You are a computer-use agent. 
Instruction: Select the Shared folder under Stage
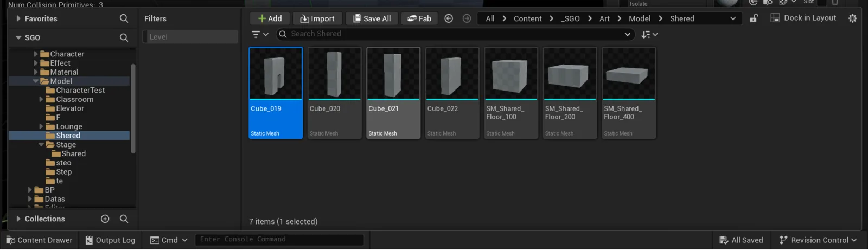pos(68,153)
